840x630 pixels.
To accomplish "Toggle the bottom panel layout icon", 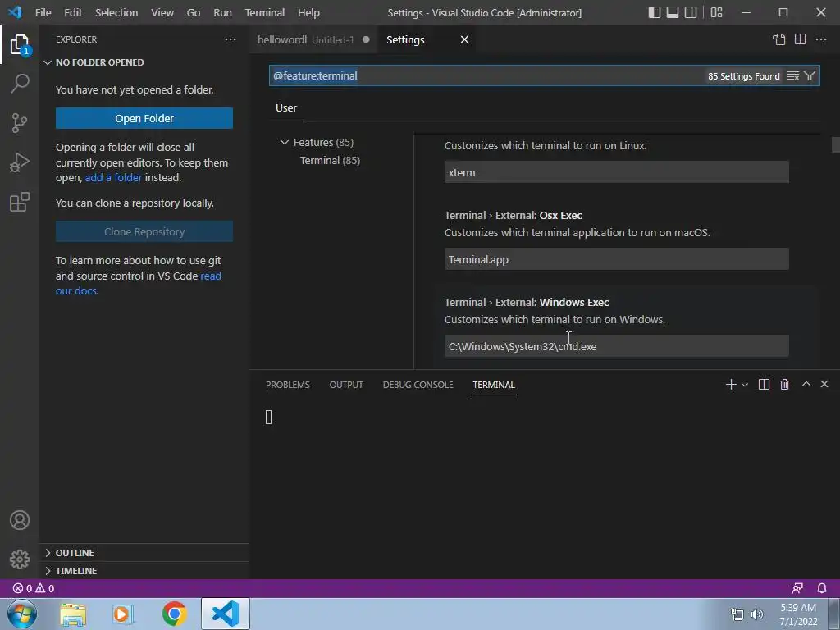I will coord(673,12).
